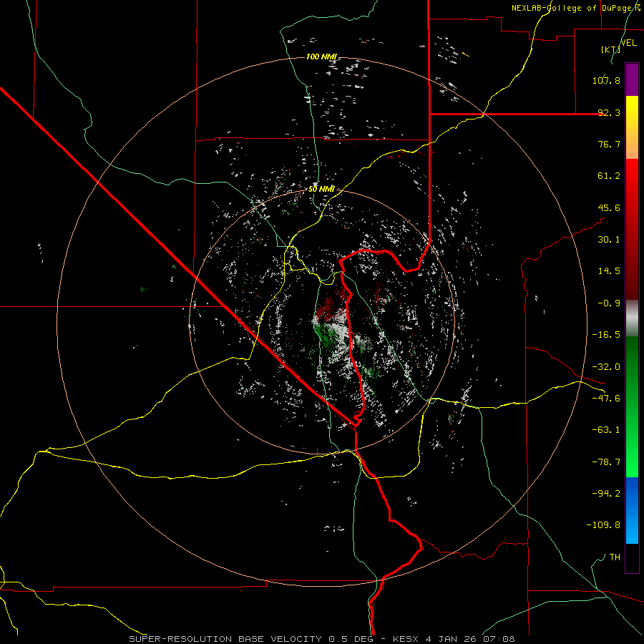Click the NEXLAB-College of DuPage header text

573,8
